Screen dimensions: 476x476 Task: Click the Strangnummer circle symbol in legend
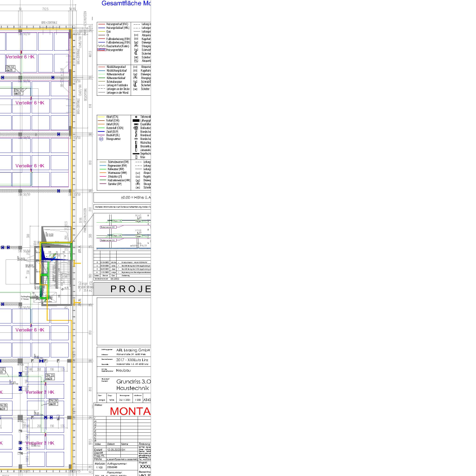[101, 139]
